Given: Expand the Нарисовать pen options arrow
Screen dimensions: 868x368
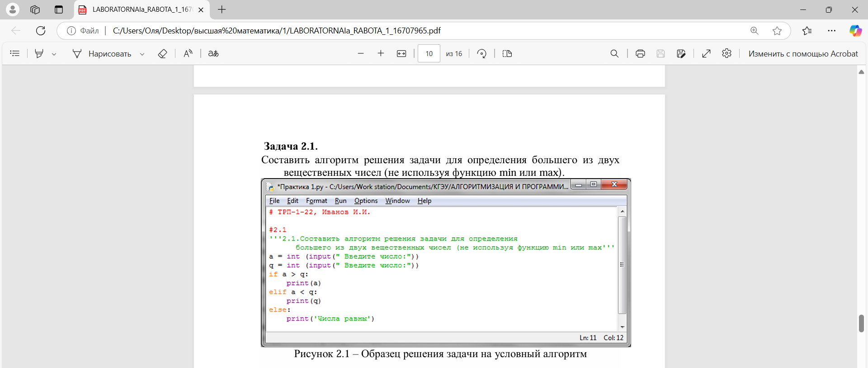Looking at the screenshot, I should click(142, 54).
